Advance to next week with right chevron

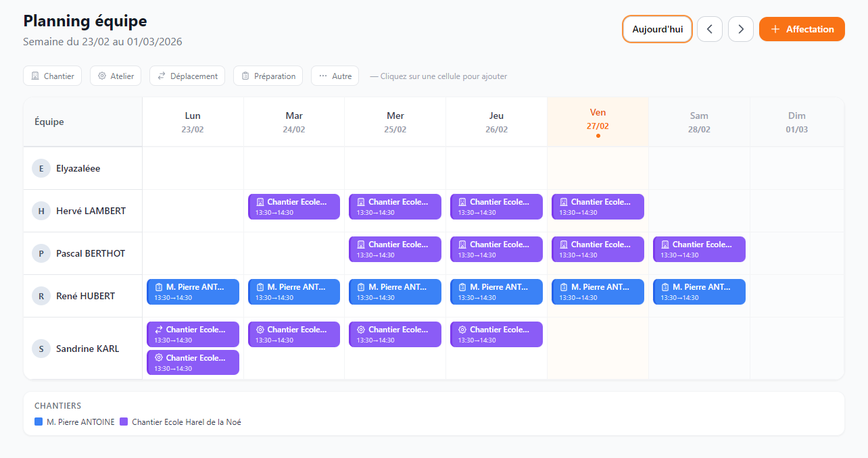(741, 29)
